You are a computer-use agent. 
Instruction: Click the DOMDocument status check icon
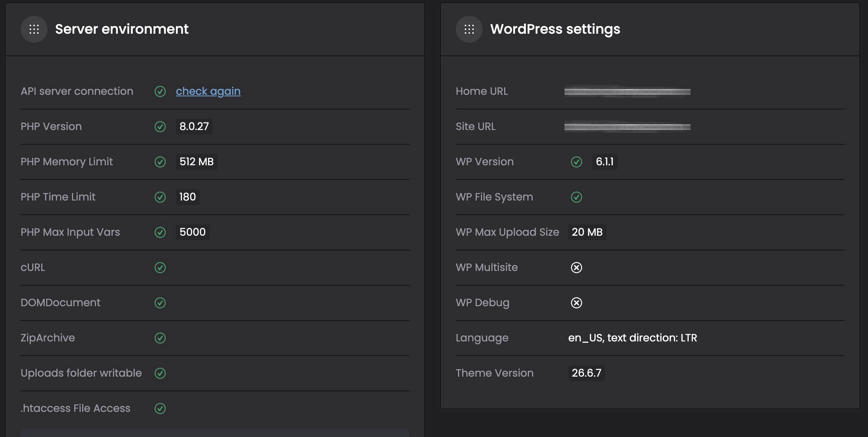coord(160,303)
